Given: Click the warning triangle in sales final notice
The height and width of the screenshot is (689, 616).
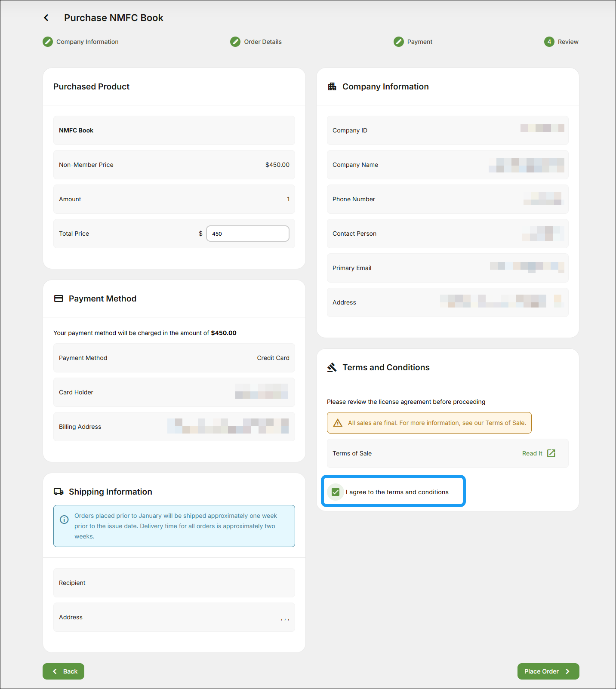Looking at the screenshot, I should pyautogui.click(x=338, y=423).
